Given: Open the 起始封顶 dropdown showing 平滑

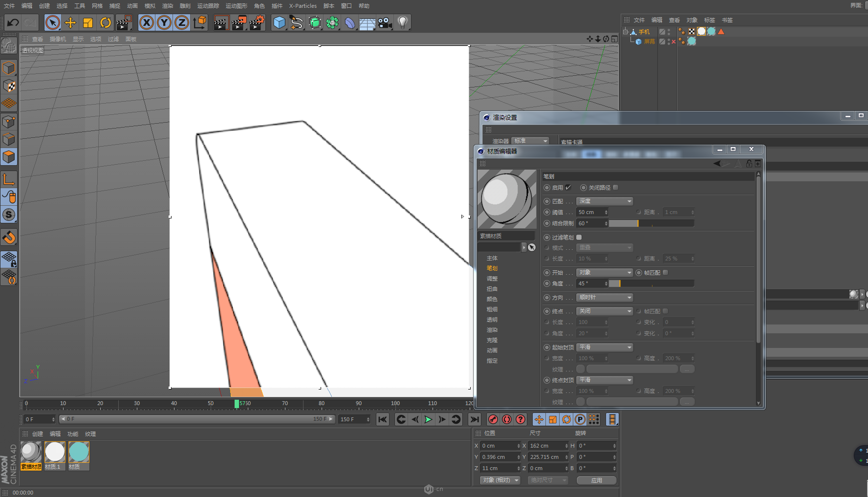Looking at the screenshot, I should (x=605, y=347).
